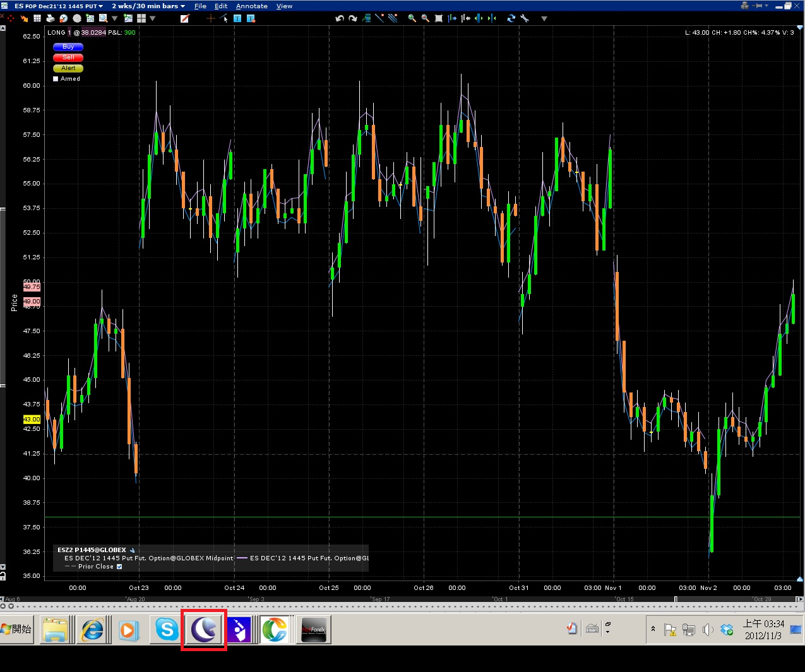Select the trendline pointer tool

(224, 18)
